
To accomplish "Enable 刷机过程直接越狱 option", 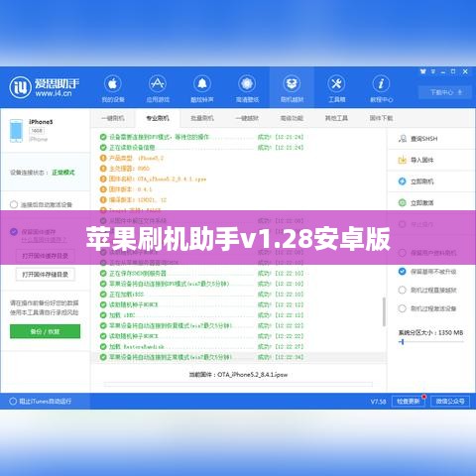I will click(402, 290).
